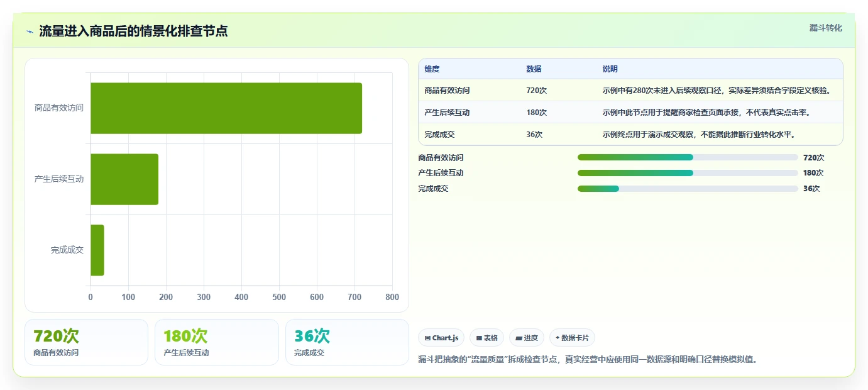Click the chart bar for 产生后续互动
868x390 pixels.
(x=124, y=179)
